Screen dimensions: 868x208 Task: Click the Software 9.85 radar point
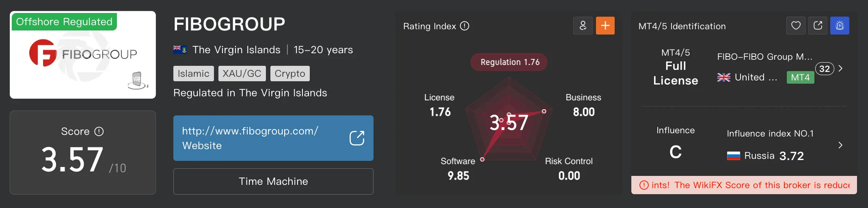482,159
